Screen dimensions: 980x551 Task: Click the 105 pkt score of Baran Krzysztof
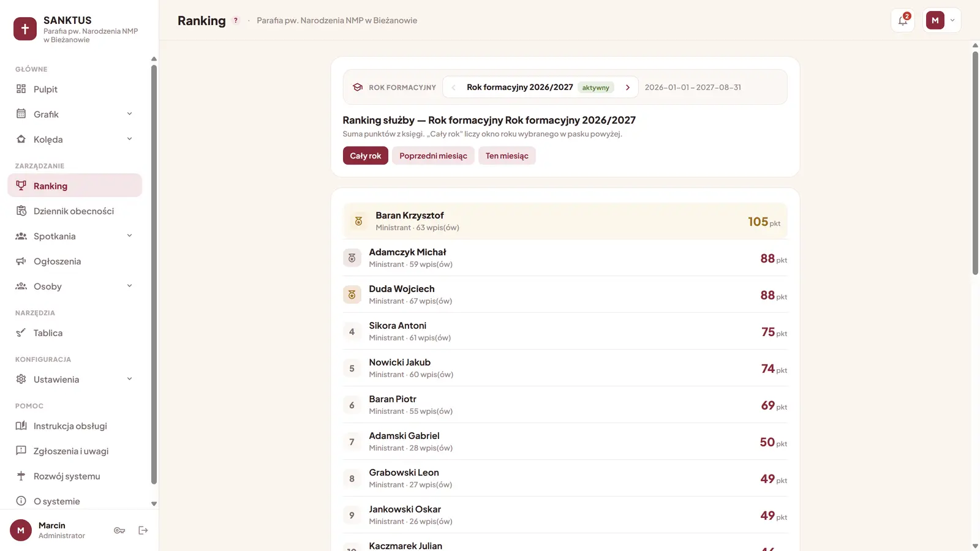(764, 222)
